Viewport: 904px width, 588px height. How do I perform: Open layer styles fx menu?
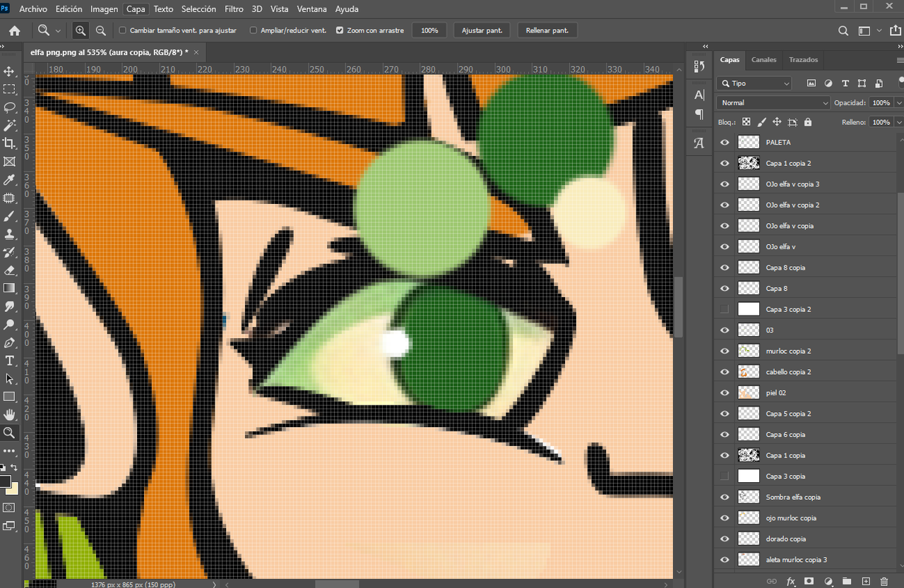(791, 581)
